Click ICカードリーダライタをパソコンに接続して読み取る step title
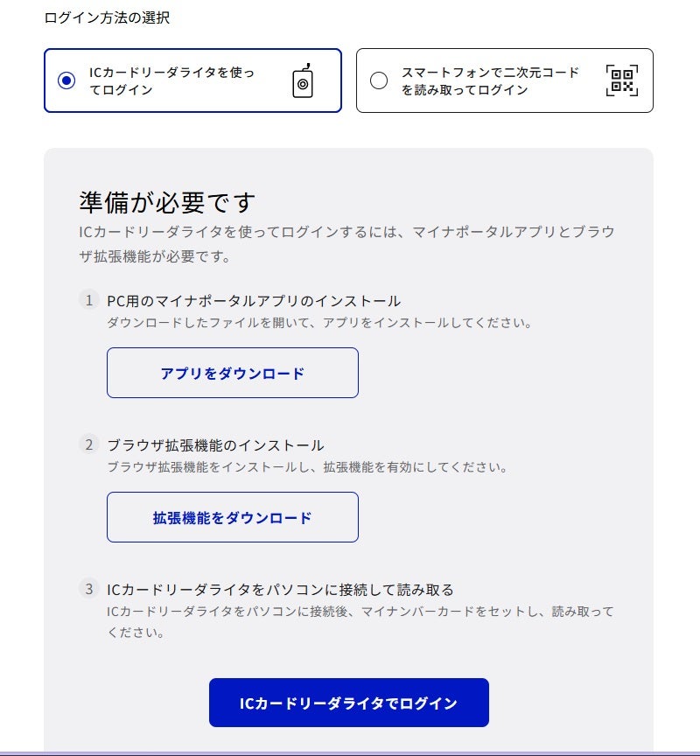 [280, 590]
